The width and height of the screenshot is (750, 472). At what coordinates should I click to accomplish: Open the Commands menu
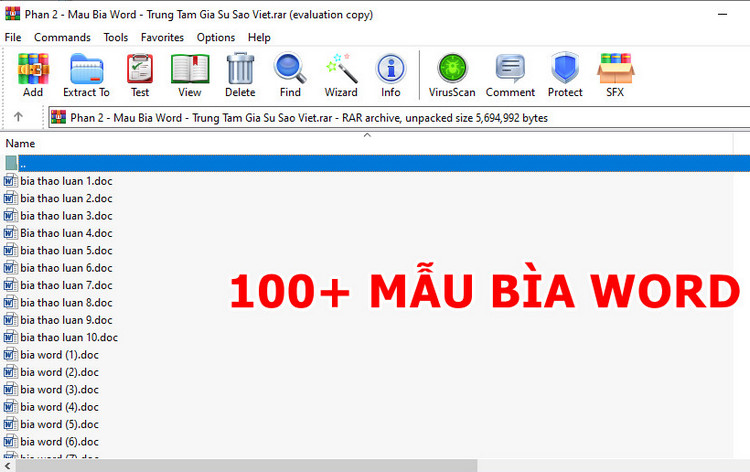click(62, 37)
